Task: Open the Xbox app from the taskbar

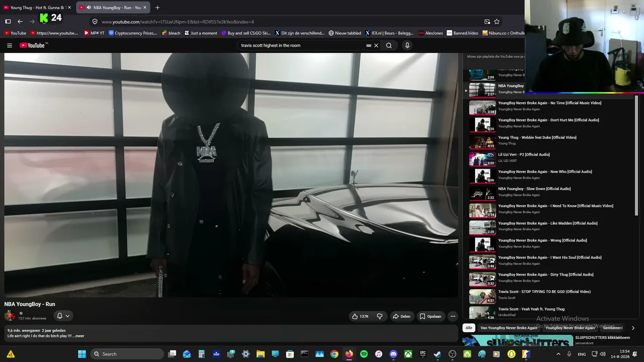Action: [x=408, y=354]
